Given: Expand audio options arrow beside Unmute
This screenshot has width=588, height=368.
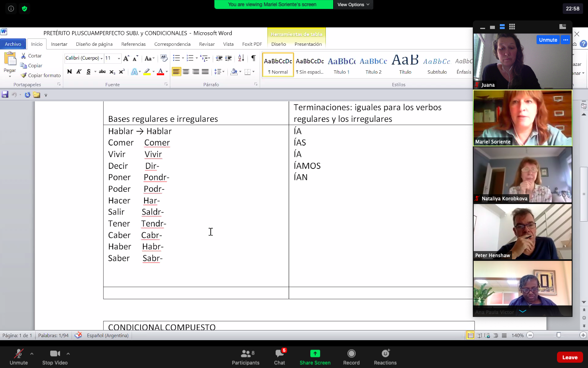Looking at the screenshot, I should point(32,354).
